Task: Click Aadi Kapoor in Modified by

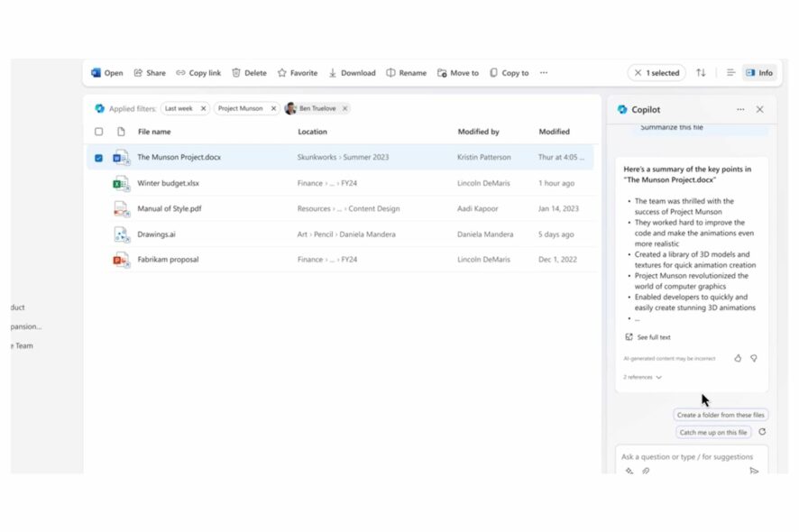Action: pyautogui.click(x=477, y=208)
